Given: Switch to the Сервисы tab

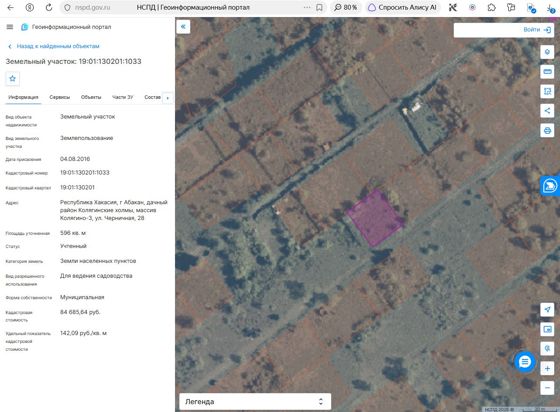Looking at the screenshot, I should click(60, 97).
